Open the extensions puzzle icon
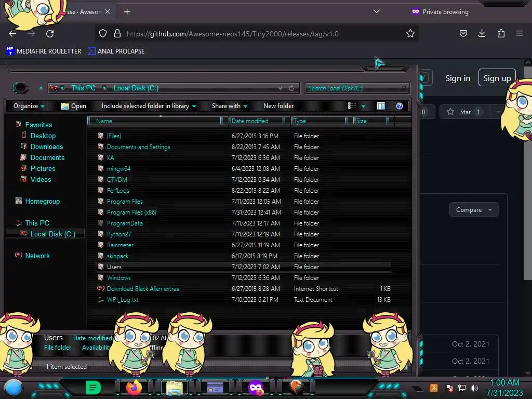 point(501,33)
